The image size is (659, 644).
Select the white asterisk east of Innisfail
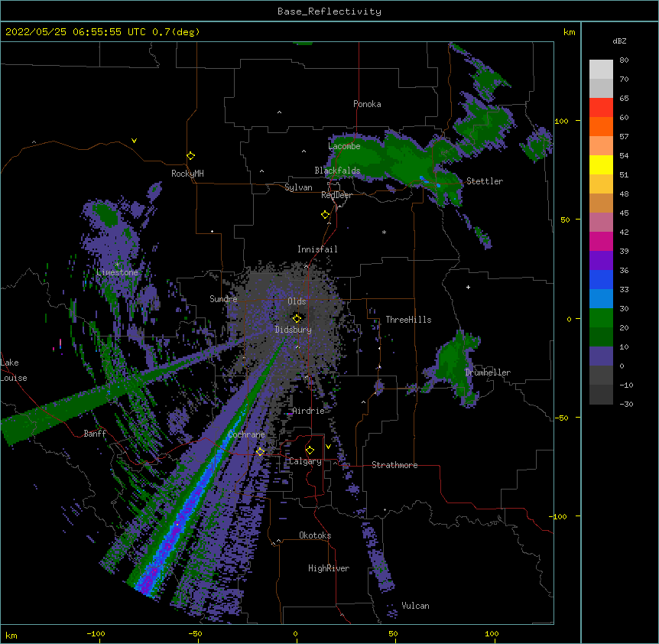coord(384,232)
